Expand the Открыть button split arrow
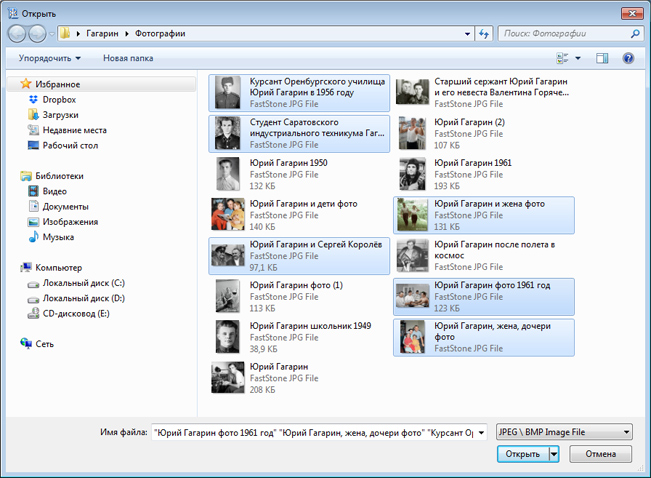Image resolution: width=651 pixels, height=478 pixels. point(554,454)
